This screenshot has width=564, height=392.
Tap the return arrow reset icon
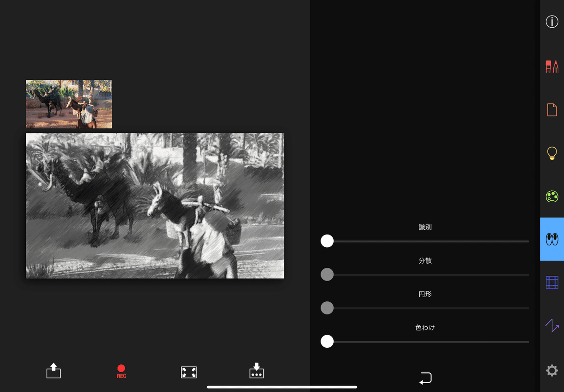(x=425, y=378)
